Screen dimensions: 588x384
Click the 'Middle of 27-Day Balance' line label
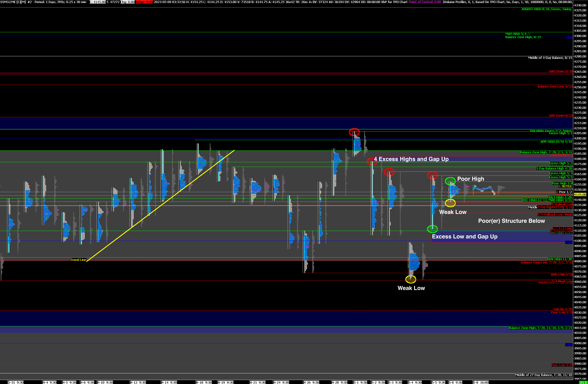click(543, 375)
